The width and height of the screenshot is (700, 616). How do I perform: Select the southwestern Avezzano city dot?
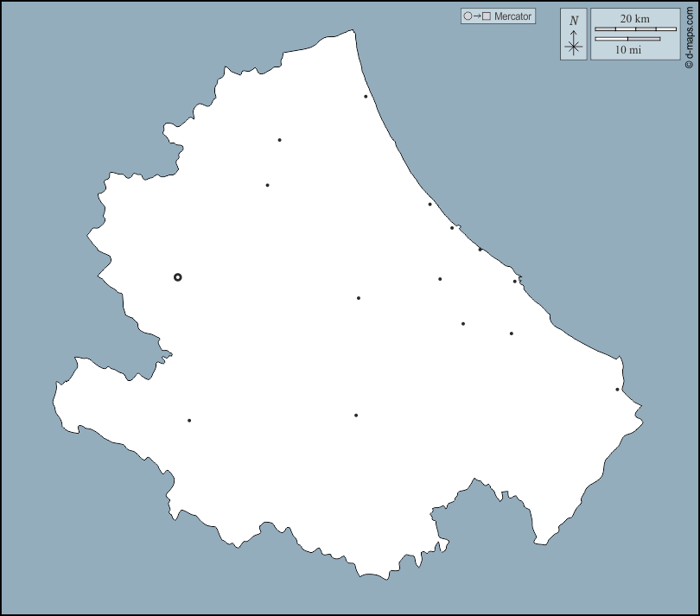point(189,421)
